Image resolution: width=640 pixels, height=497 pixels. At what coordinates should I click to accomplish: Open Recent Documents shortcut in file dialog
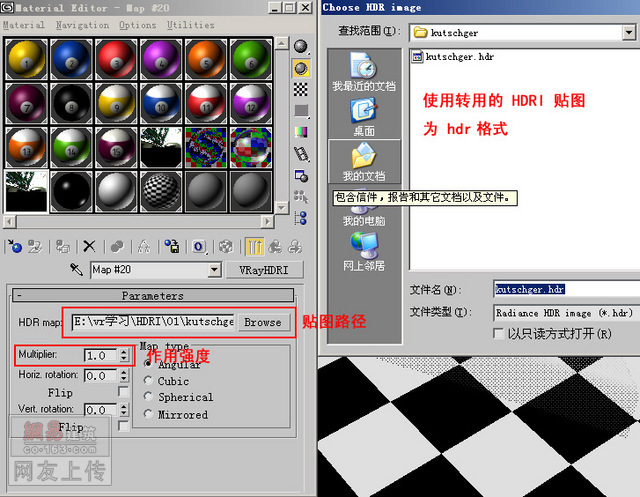pos(364,72)
